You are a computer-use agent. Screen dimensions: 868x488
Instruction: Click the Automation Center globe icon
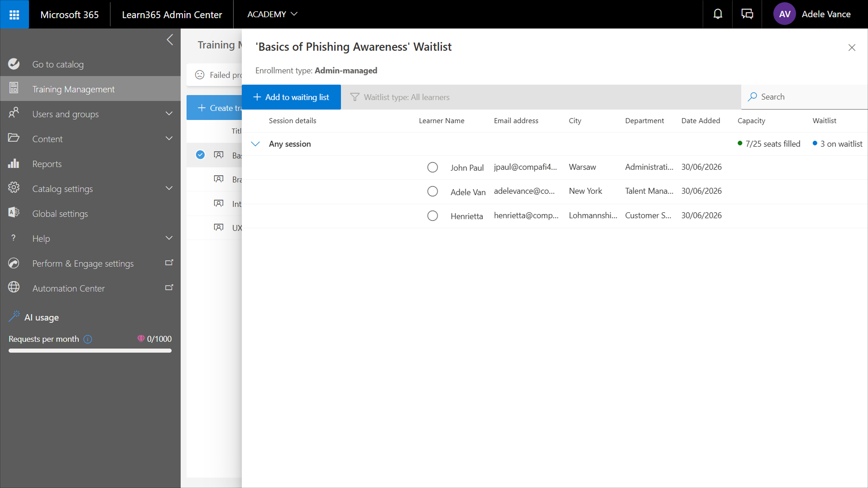pyautogui.click(x=14, y=287)
